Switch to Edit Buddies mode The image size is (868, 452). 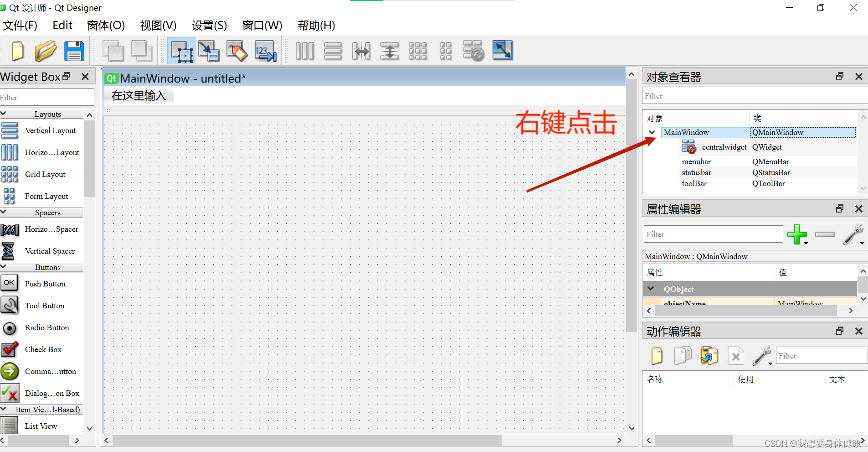(x=237, y=51)
